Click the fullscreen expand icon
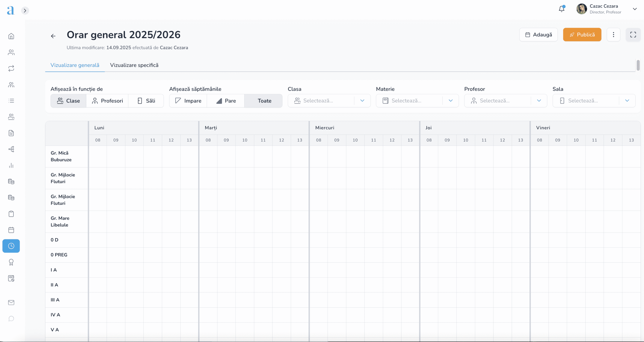Image resolution: width=644 pixels, height=342 pixels. click(x=633, y=35)
